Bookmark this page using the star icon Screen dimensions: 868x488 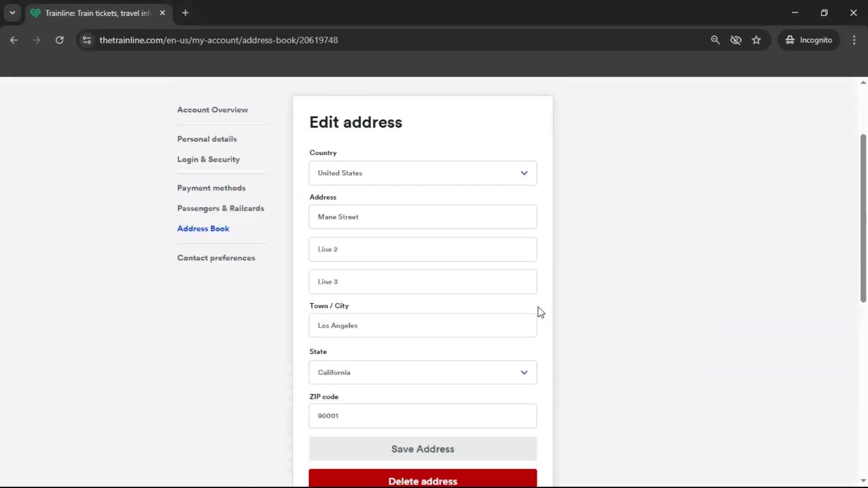click(756, 40)
